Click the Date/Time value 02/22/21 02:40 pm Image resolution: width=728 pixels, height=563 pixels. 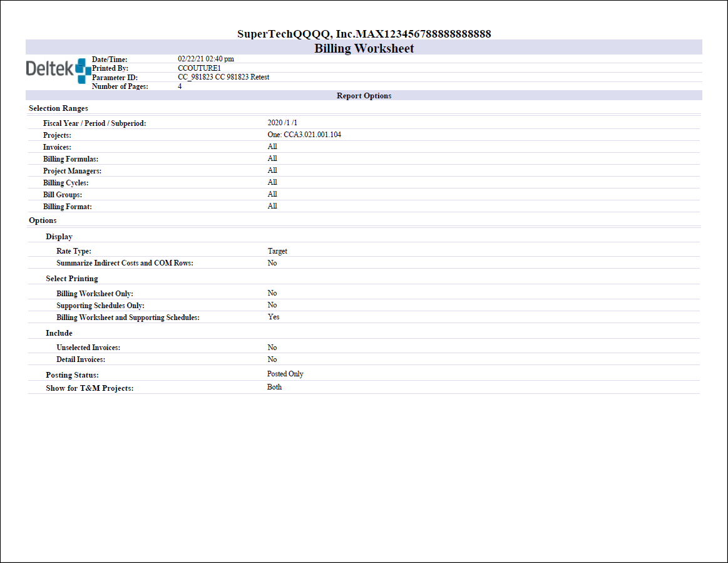coord(206,59)
